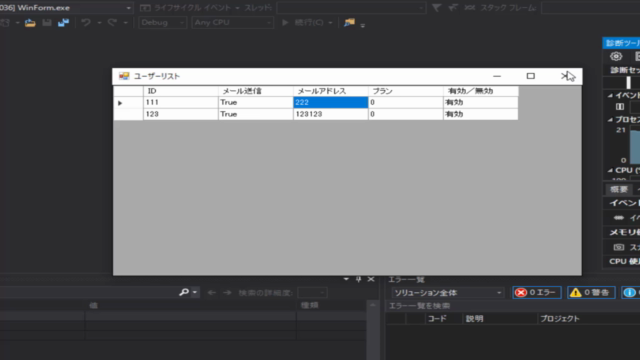Viewport: 640px width, 360px height.
Task: Toggle the 0 警告 warnings filter
Action: (591, 292)
